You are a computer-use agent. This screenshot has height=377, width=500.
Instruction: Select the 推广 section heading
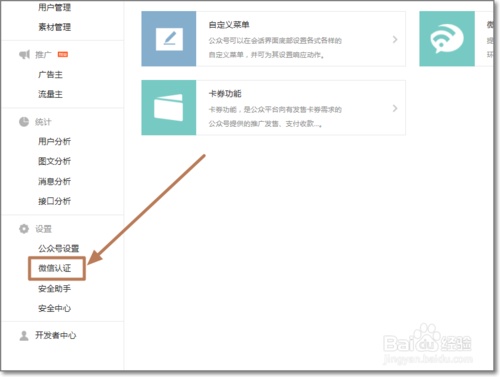43,54
